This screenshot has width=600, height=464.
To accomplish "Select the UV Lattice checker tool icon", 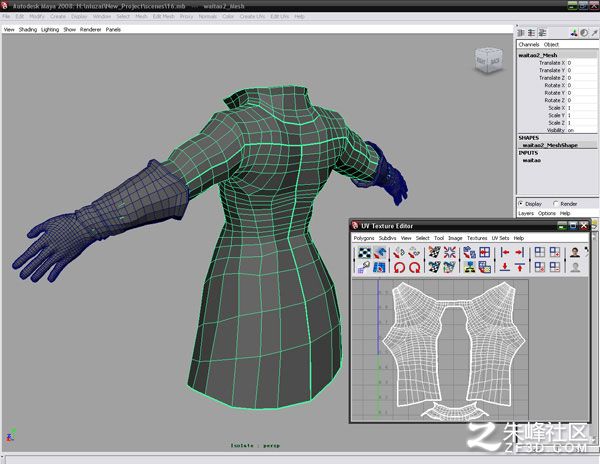I will (364, 252).
